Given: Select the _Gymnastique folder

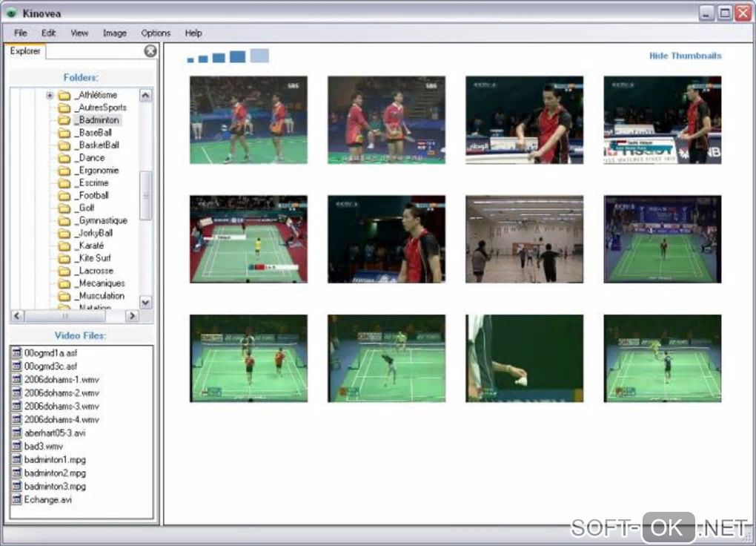Looking at the screenshot, I should 102,220.
